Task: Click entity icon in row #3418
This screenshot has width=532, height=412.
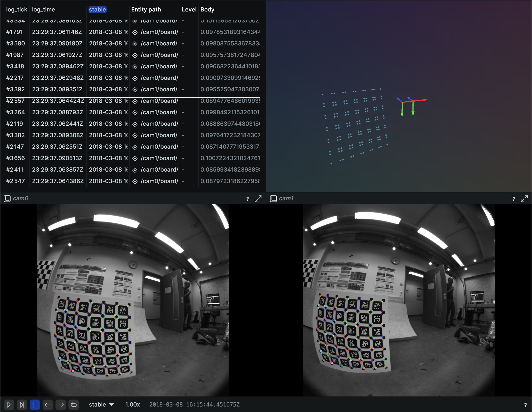Action: click(x=135, y=67)
